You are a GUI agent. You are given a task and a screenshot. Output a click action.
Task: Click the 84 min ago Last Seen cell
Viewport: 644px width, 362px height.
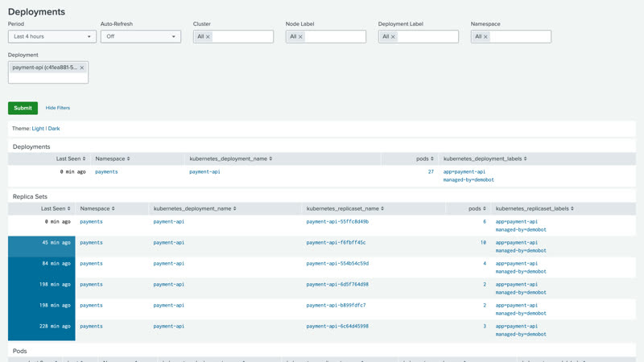[42, 267]
